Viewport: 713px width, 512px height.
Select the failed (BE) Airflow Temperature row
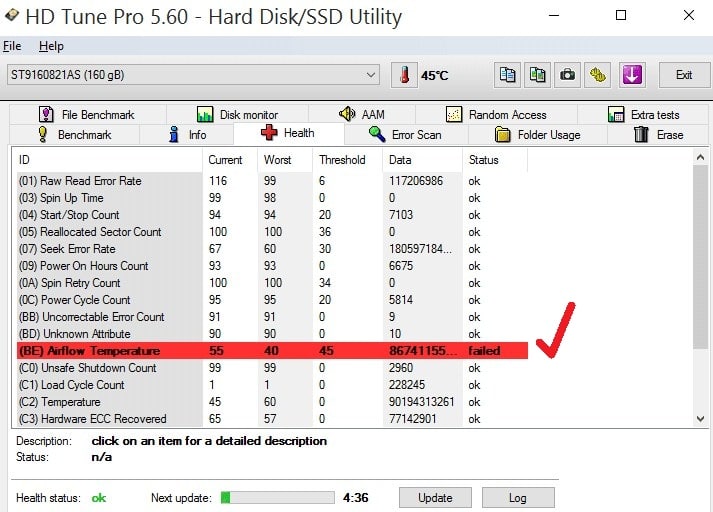coord(272,351)
